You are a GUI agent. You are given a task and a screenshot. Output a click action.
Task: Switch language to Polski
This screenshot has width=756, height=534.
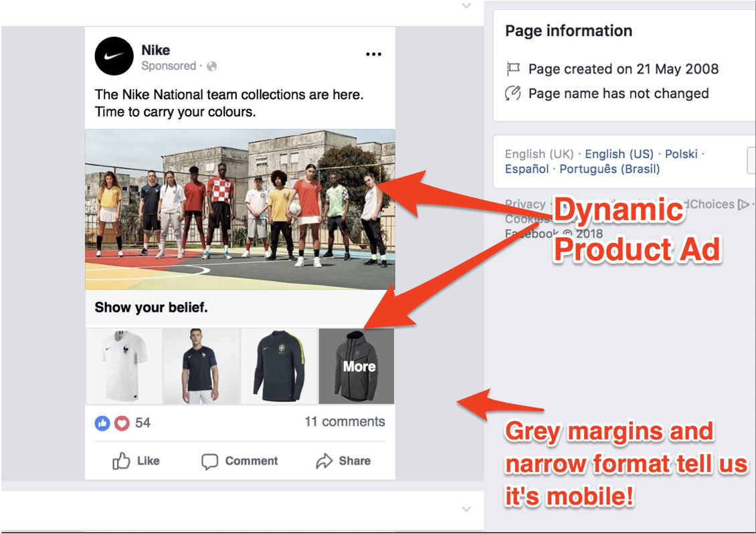pos(681,154)
